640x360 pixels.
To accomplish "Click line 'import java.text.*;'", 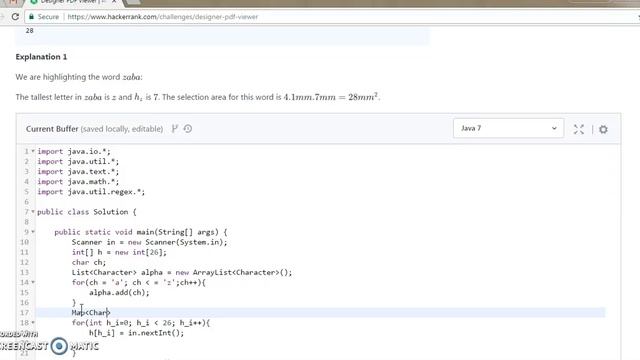I will pyautogui.click(x=78, y=171).
